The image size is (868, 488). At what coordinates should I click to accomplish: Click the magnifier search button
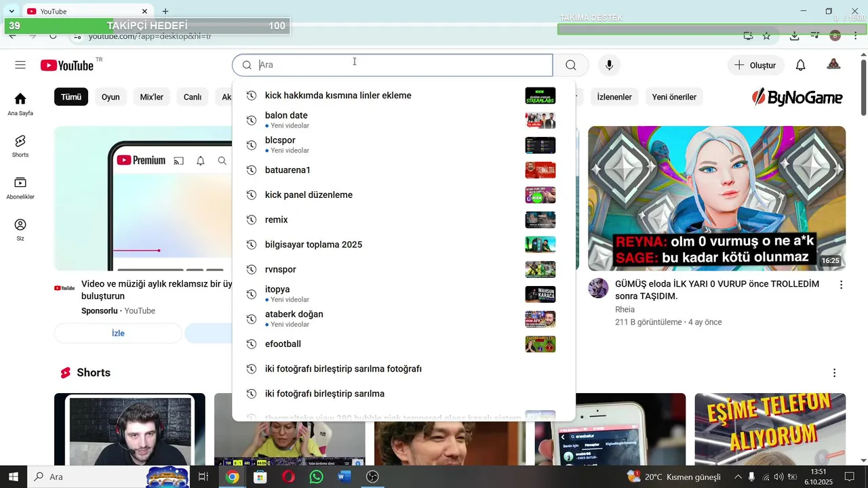tap(571, 65)
